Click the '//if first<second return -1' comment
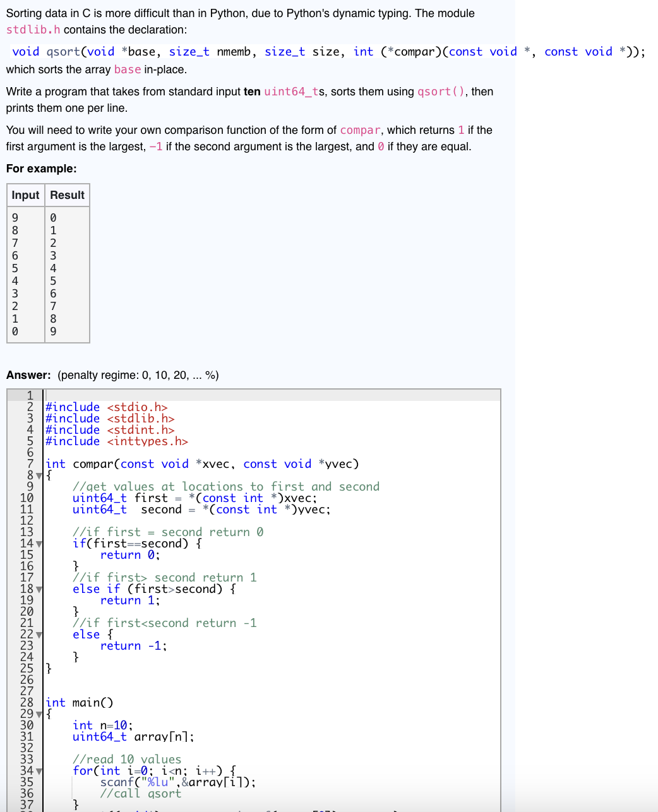This screenshot has width=658, height=812. point(165,623)
